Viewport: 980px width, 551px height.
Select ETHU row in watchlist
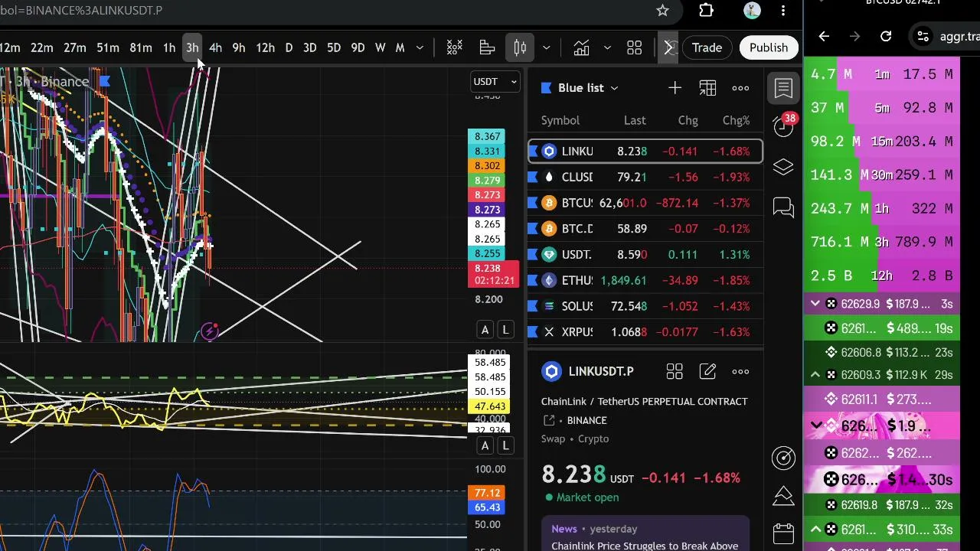pos(645,281)
